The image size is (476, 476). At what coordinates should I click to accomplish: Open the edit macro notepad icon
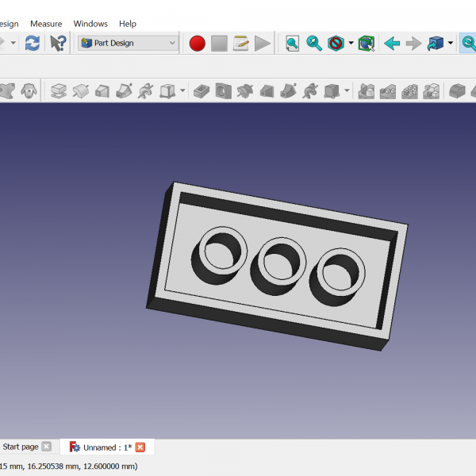pyautogui.click(x=241, y=44)
